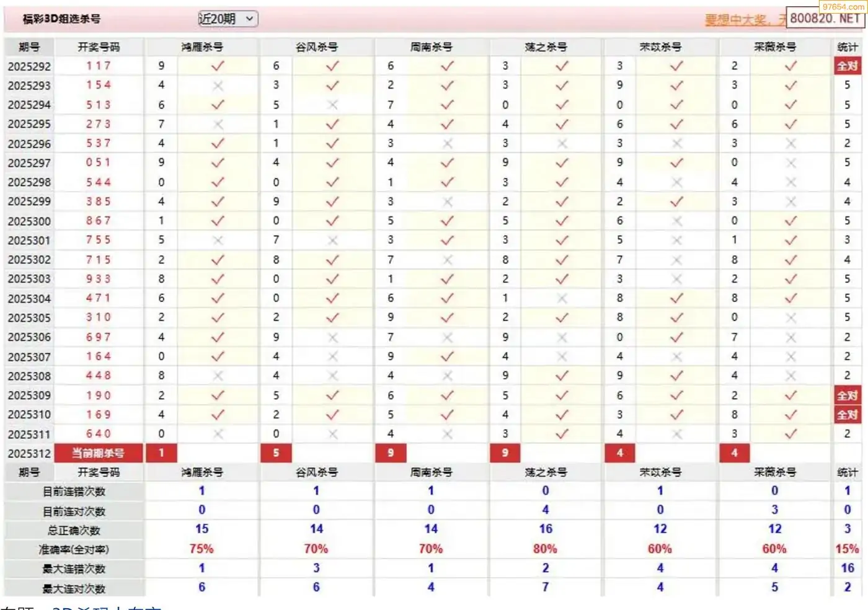Click the top 统计 column header
The image size is (868, 610).
847,47
